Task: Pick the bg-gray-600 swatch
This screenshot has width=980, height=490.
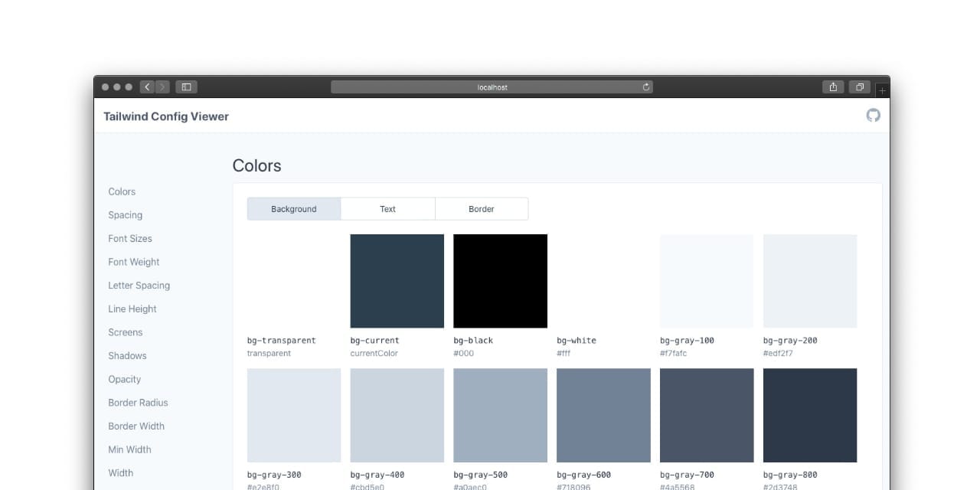Action: [603, 415]
